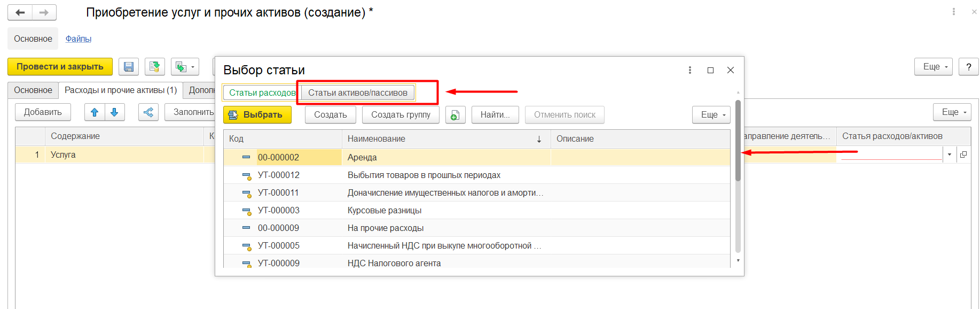Viewport: 980px width, 309px height.
Task: Click the share/split rows icon
Action: 148,112
